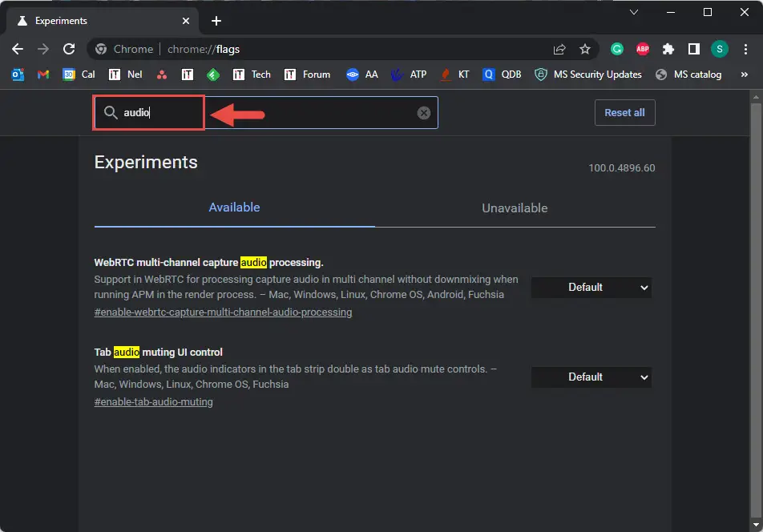Expand the Tab audio muting Default dropdown
Screen dimensions: 763x532
591,377
